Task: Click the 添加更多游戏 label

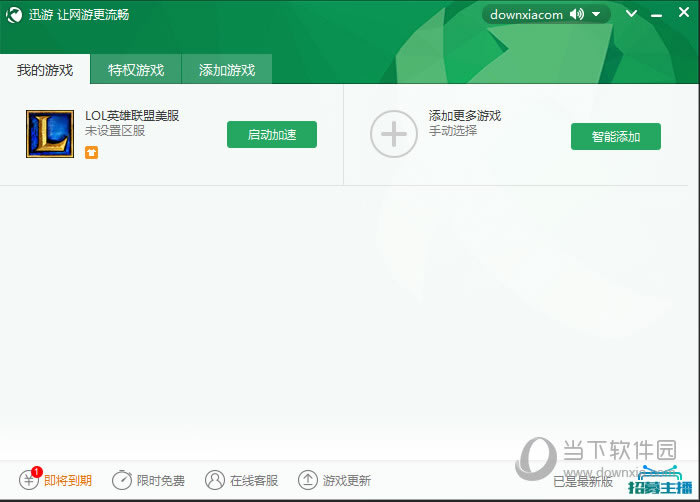Action: tap(465, 116)
